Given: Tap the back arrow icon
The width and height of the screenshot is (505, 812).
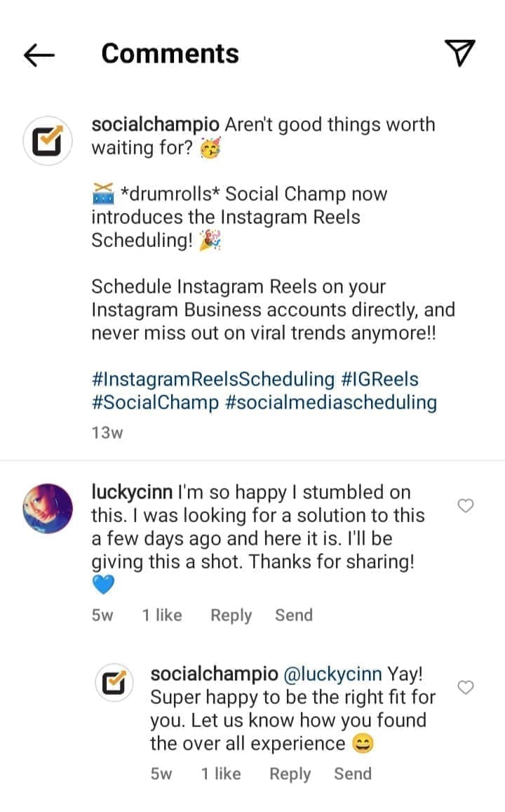Looking at the screenshot, I should tap(39, 55).
